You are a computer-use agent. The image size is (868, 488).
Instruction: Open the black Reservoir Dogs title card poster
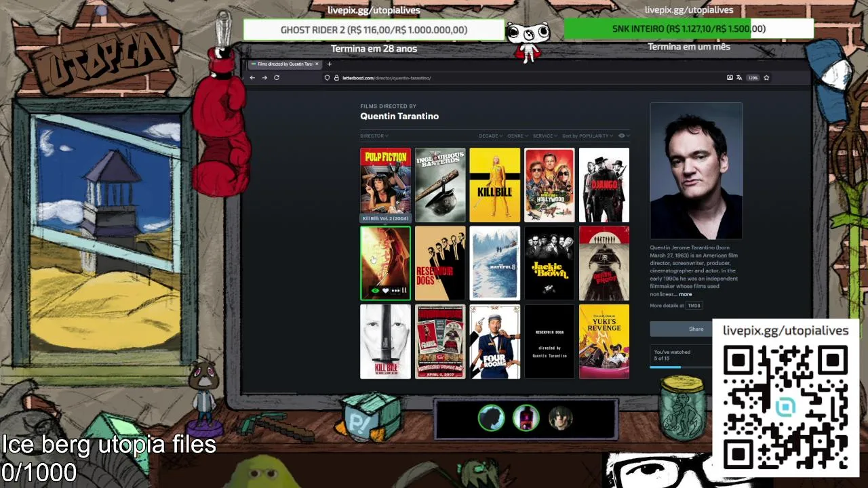(x=549, y=342)
